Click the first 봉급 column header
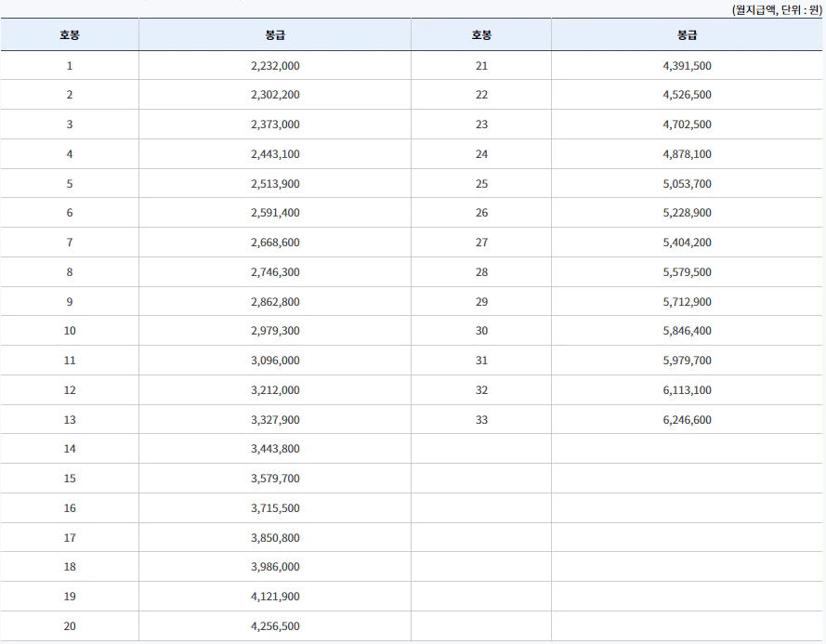Image resolution: width=826 pixels, height=644 pixels. coord(273,35)
